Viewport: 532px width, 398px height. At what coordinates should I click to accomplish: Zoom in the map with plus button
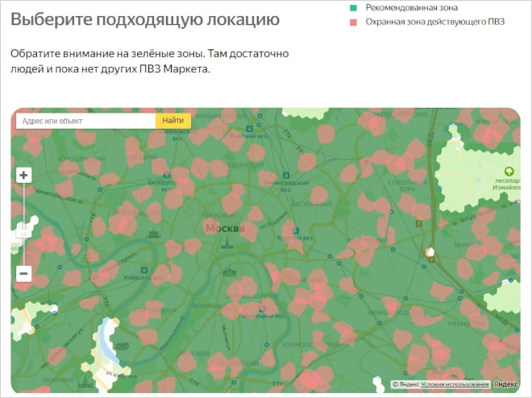pos(23,176)
